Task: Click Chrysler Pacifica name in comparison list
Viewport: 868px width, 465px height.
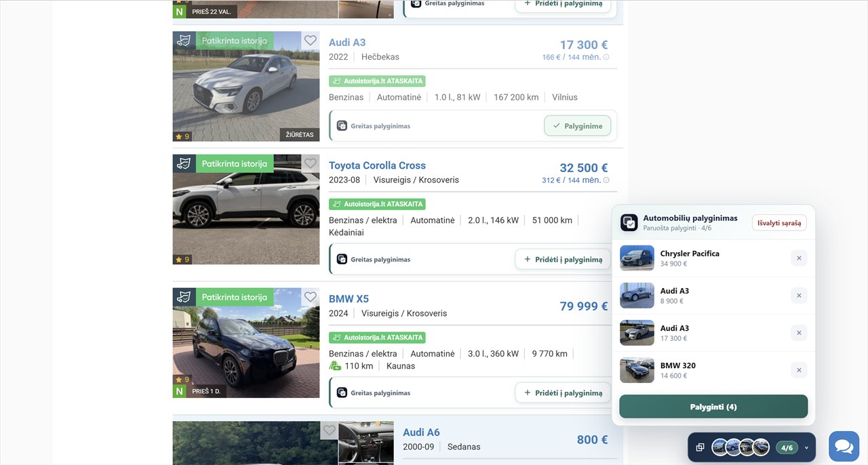Action: pos(690,254)
